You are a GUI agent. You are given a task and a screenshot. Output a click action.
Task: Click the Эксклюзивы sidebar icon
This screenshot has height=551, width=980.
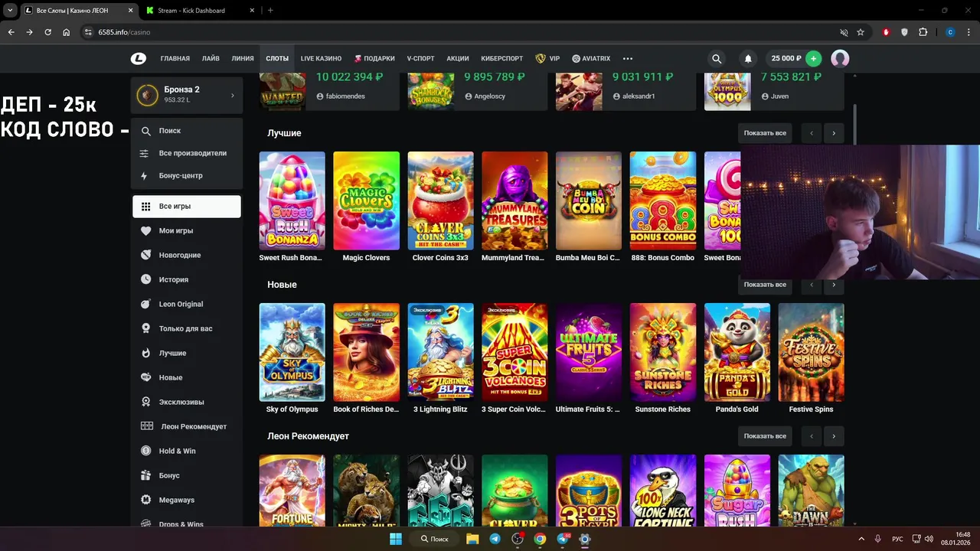coord(145,402)
